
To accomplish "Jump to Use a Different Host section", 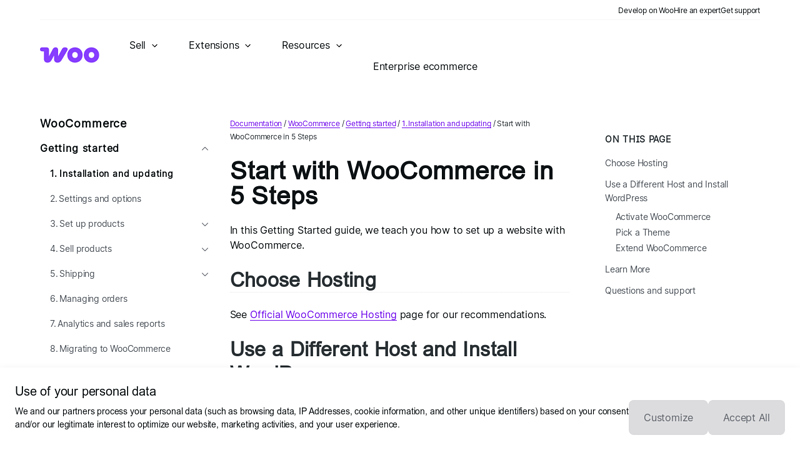I will tap(666, 191).
